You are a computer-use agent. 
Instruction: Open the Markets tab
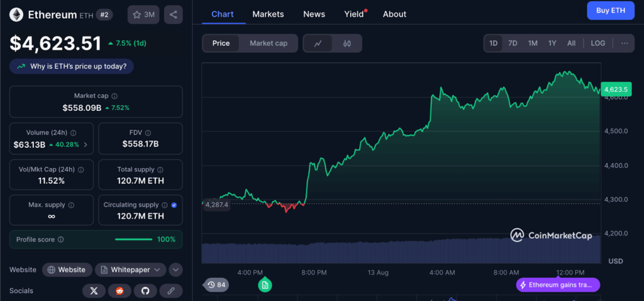pos(268,14)
